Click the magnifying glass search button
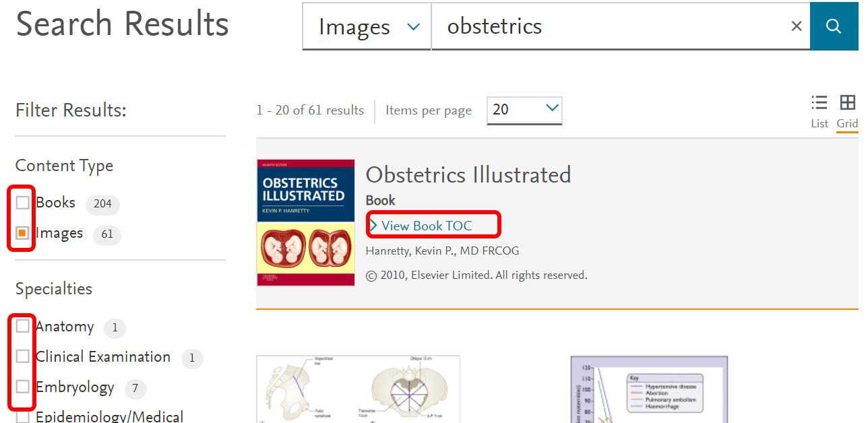Screen dimensions: 868x423 pyautogui.click(x=834, y=26)
